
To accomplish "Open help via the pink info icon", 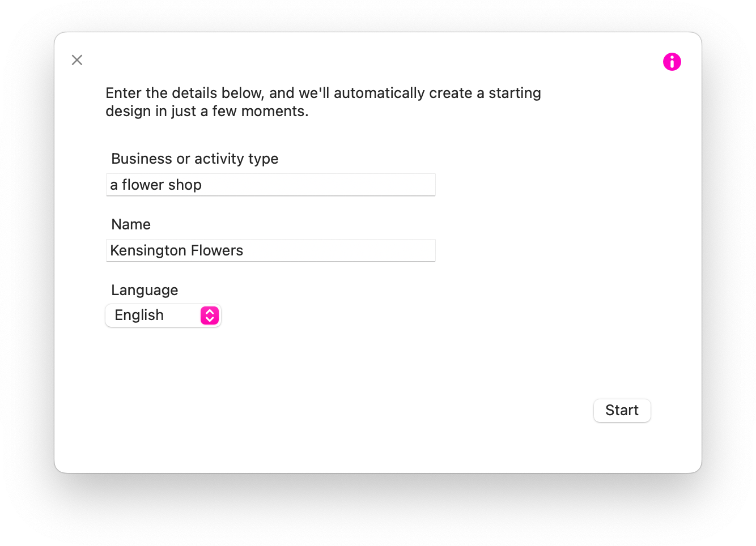I will point(672,62).
